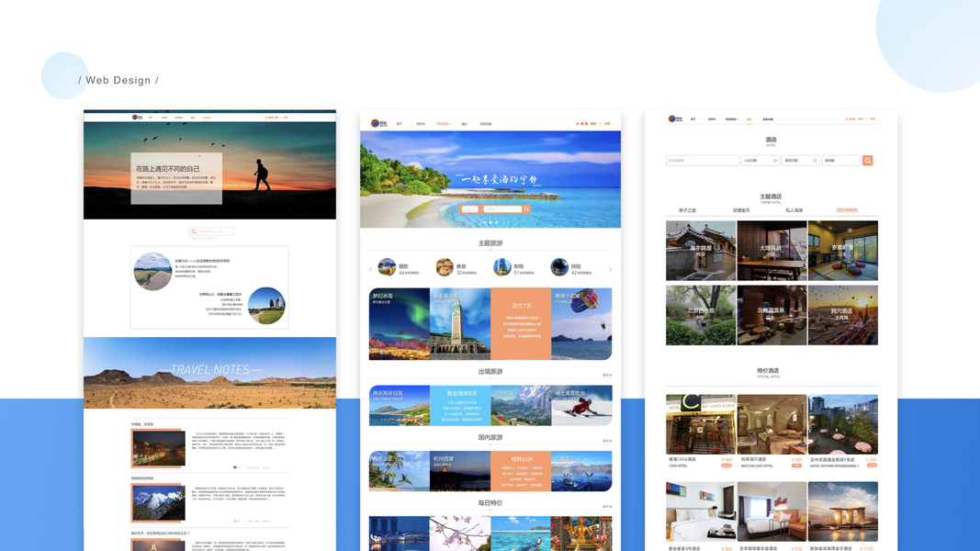Open the 北京四合院 hotel thumbnail
The image size is (980, 551).
[701, 316]
